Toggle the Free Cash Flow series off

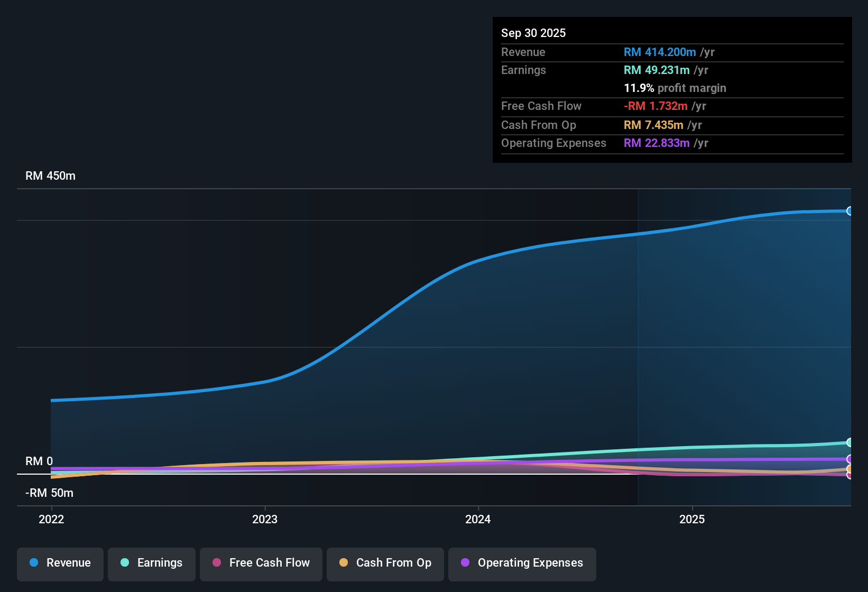click(x=261, y=563)
